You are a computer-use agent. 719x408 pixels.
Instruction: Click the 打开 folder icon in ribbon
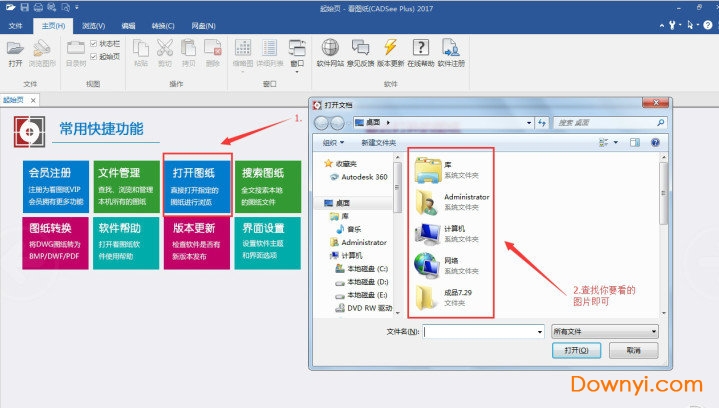[x=15, y=48]
